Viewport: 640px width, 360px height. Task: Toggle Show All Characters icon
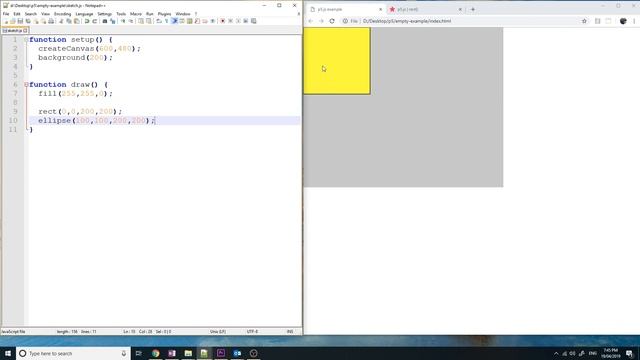point(167,21)
